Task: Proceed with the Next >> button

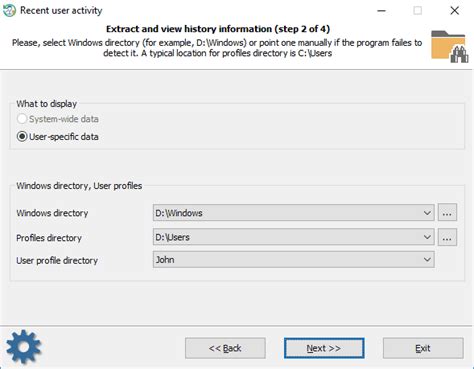Action: 324,348
